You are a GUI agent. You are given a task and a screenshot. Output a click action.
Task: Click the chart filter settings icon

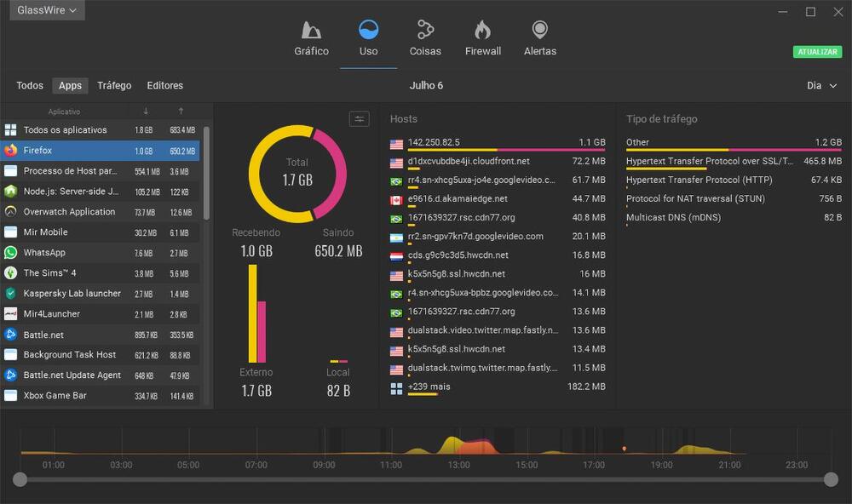[359, 119]
